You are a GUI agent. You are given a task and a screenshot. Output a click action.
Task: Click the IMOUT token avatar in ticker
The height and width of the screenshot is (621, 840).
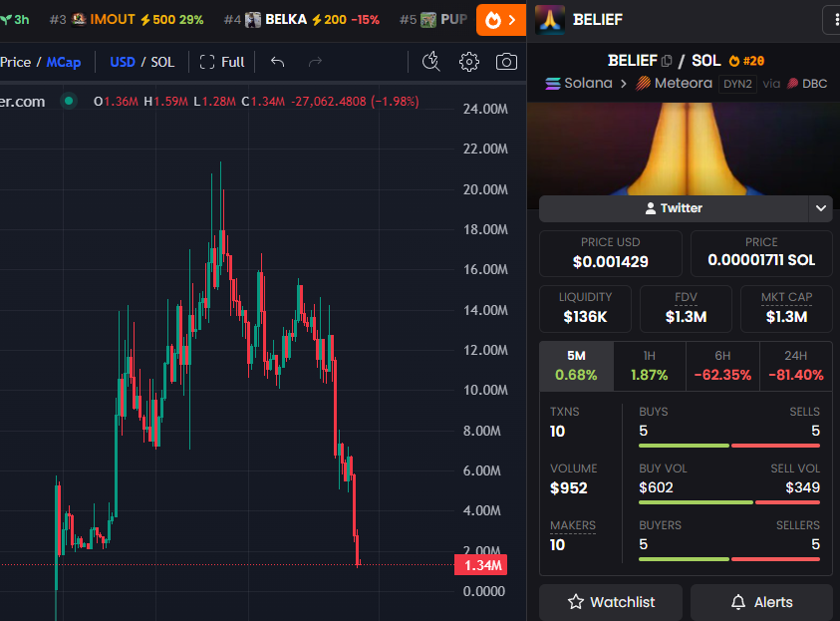pyautogui.click(x=79, y=20)
